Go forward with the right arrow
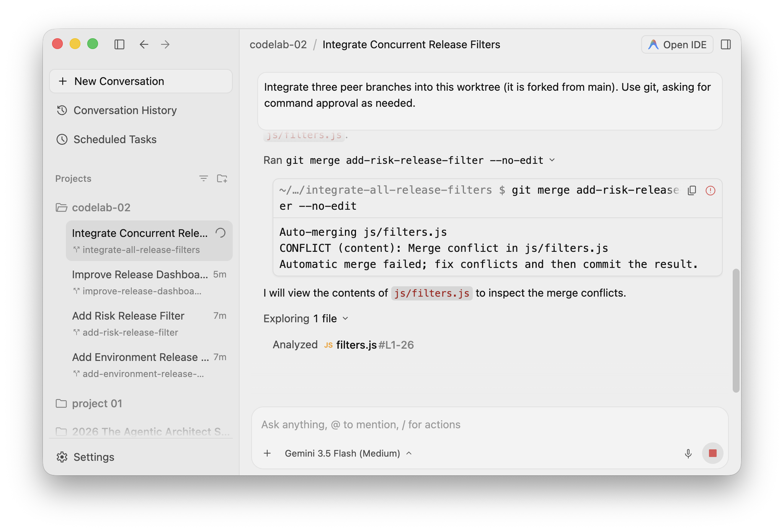The height and width of the screenshot is (532, 784). (165, 44)
